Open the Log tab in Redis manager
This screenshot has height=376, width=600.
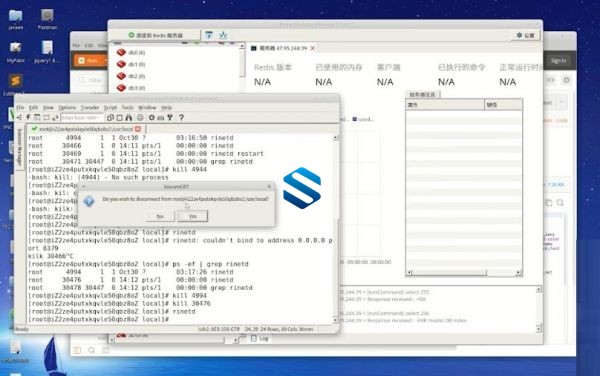pyautogui.click(x=260, y=339)
